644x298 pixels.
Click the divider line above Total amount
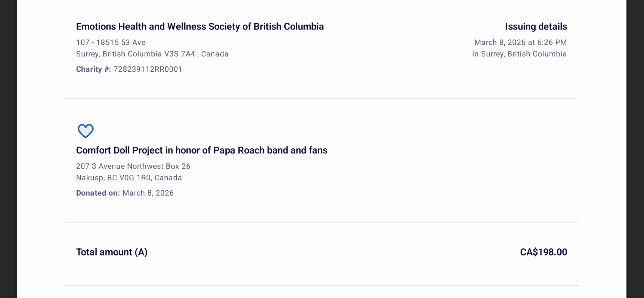[x=321, y=222]
